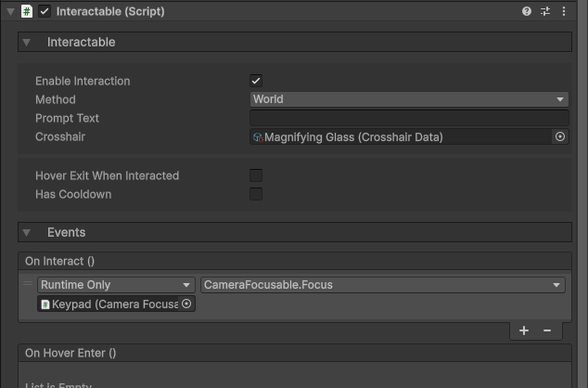Disable the Interactable script component checkbox
This screenshot has height=388, width=588.
[x=44, y=11]
